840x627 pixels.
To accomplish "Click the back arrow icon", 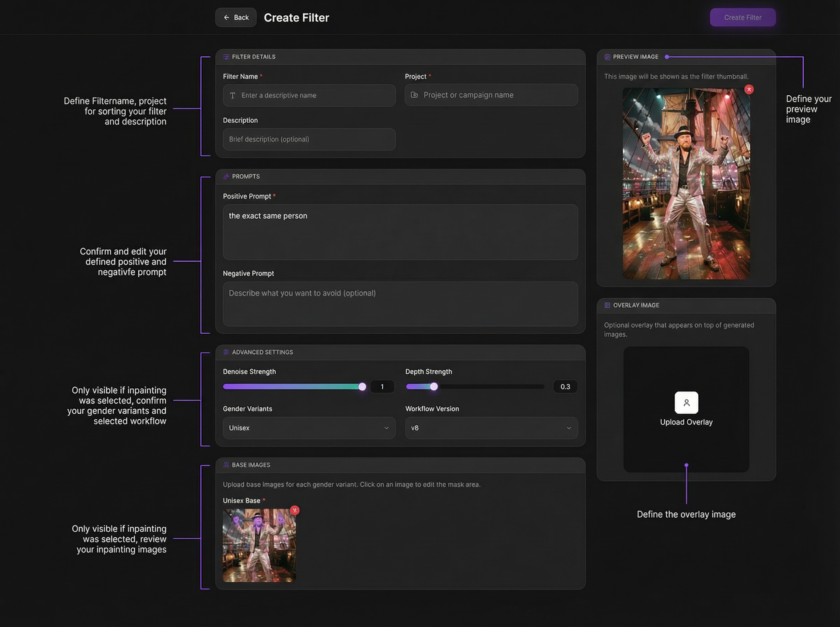I will pos(226,17).
